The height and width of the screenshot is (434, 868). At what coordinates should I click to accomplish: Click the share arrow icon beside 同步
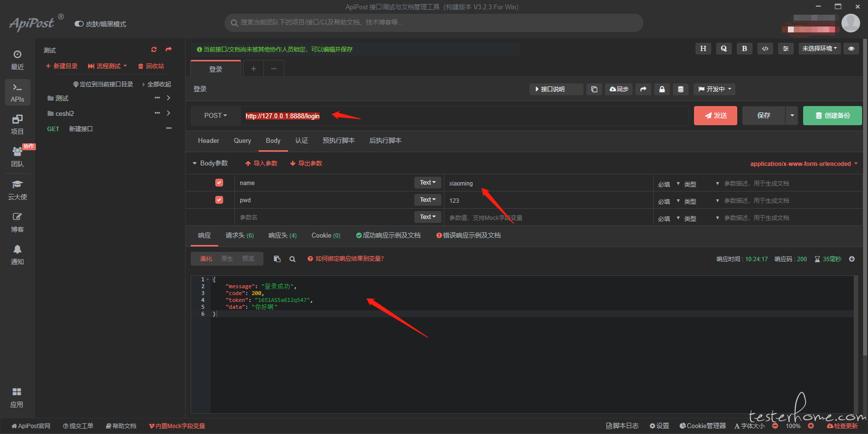[x=643, y=89]
